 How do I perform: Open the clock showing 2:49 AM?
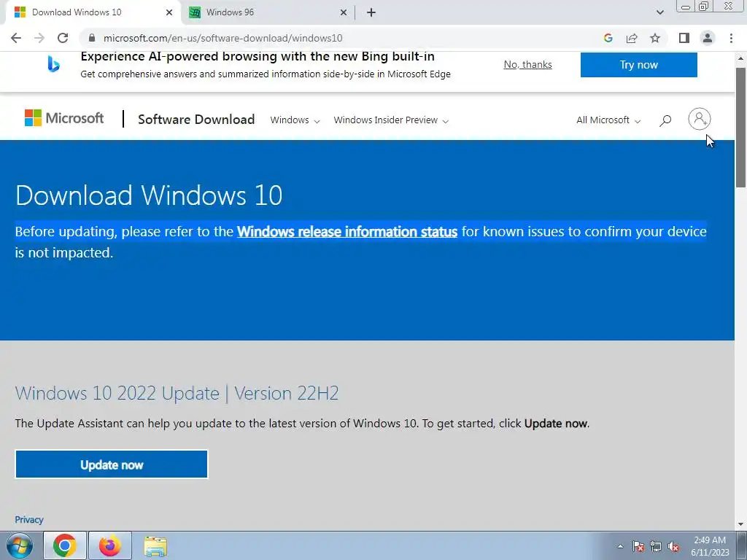(x=710, y=546)
